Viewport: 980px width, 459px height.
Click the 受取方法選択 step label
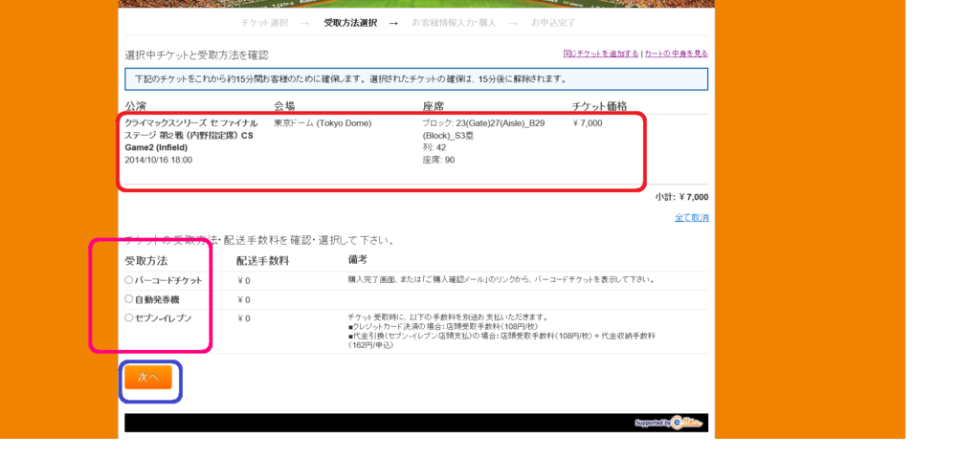[x=350, y=22]
